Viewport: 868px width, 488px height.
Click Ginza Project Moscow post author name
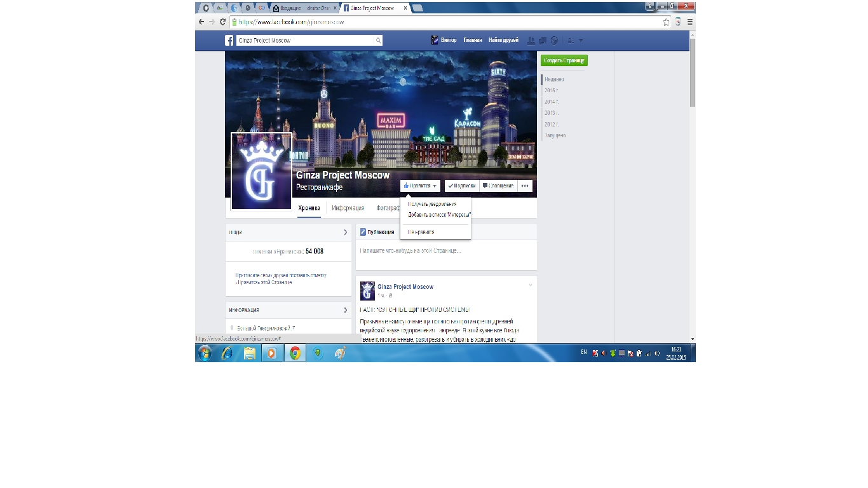click(405, 287)
